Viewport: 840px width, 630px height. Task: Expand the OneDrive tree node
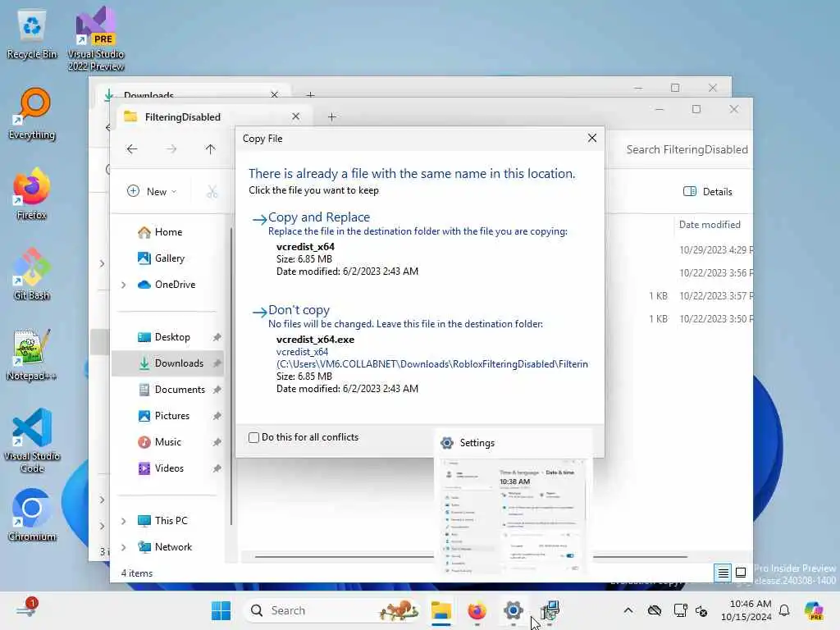124,285
